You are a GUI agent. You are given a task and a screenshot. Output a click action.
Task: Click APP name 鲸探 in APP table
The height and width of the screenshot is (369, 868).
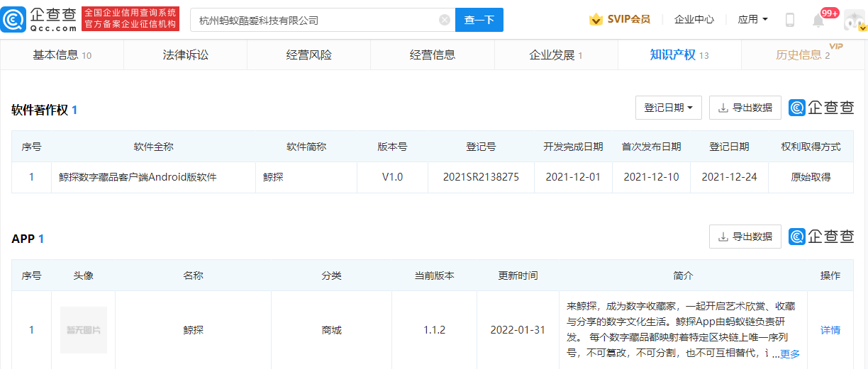coord(193,330)
